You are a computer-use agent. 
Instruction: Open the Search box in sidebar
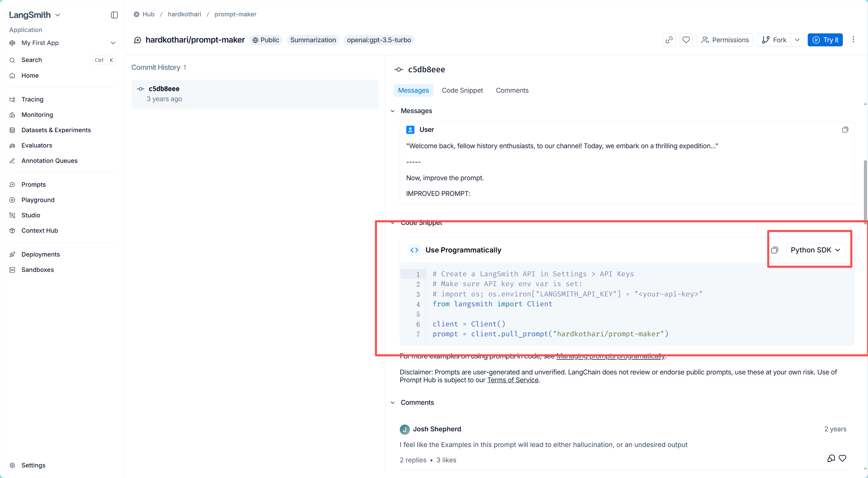(63, 60)
